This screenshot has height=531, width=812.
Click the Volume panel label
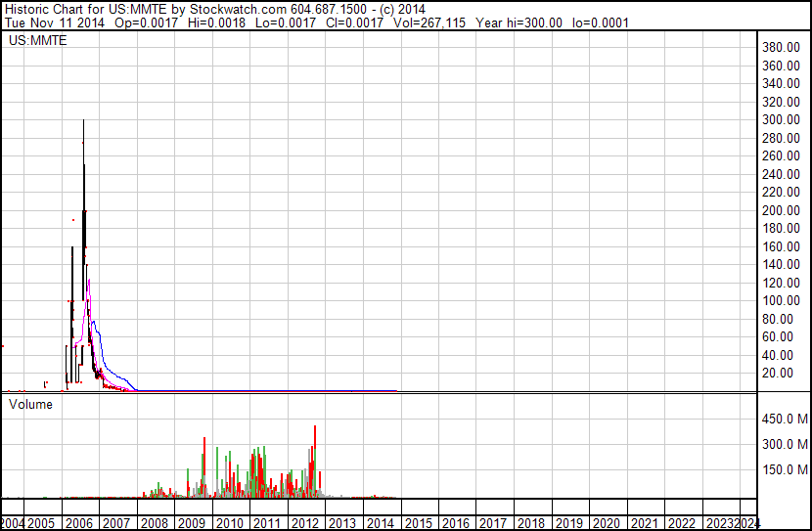(30, 404)
